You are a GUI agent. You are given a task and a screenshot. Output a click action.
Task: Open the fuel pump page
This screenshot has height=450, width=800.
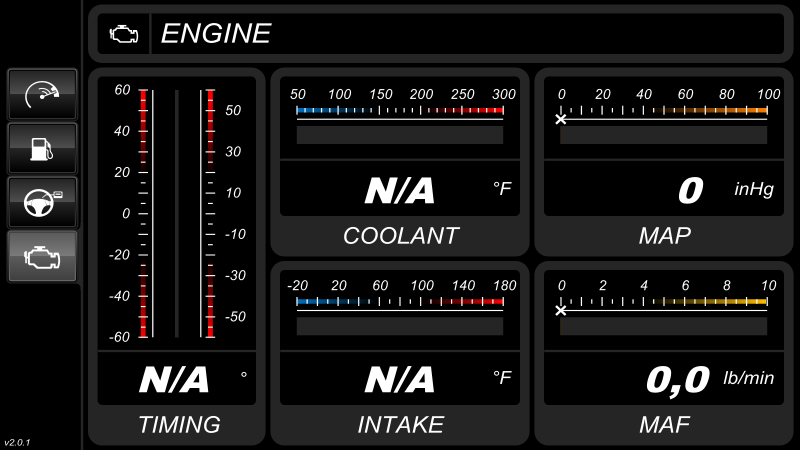(x=42, y=148)
